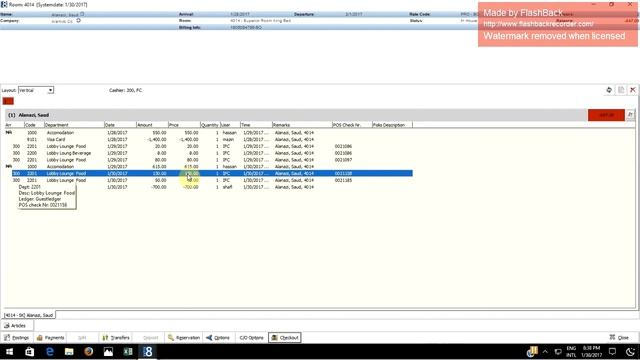Click the Price column header
640x360 pixels.
tap(184, 125)
